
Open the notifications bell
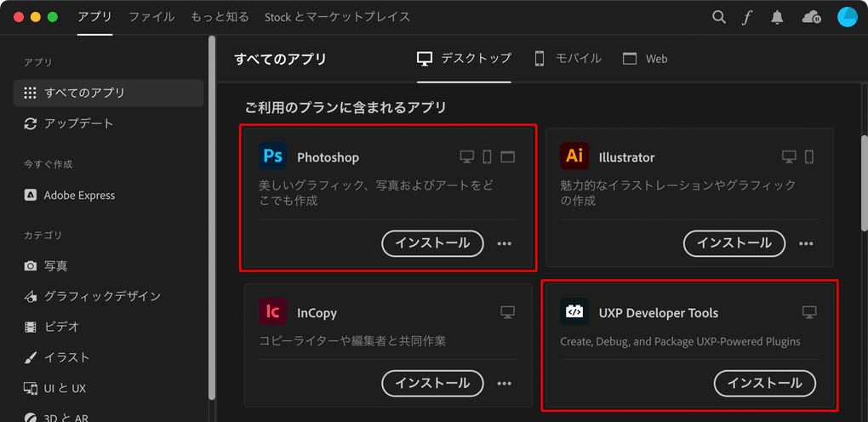(x=778, y=17)
